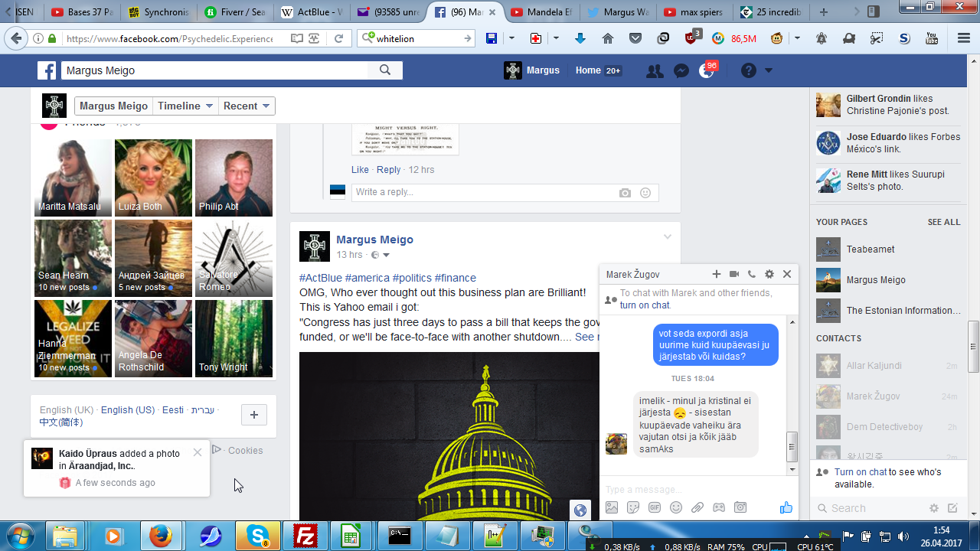Open the Firefox hamburger menu
Screen dimensions: 980x551
[x=962, y=38]
